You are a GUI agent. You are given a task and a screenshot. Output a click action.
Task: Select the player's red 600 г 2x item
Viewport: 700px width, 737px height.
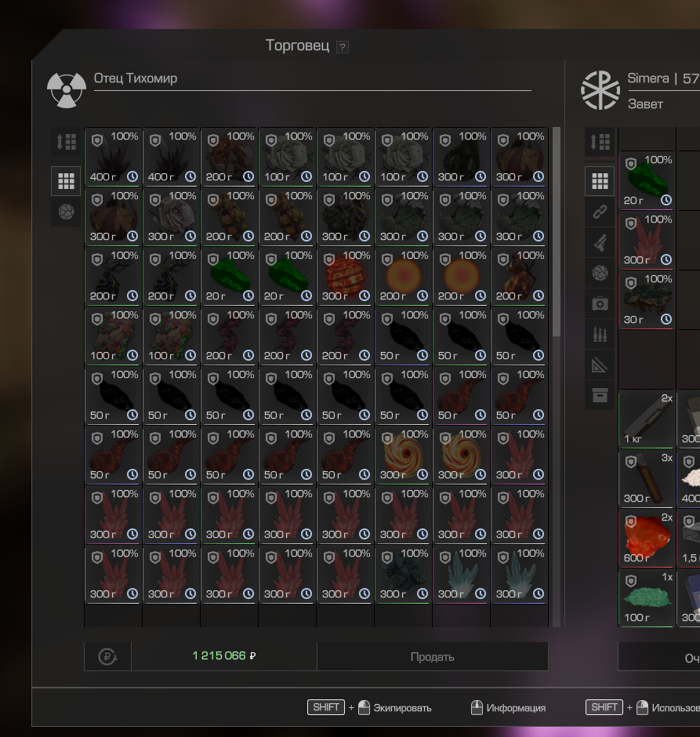[x=647, y=539]
